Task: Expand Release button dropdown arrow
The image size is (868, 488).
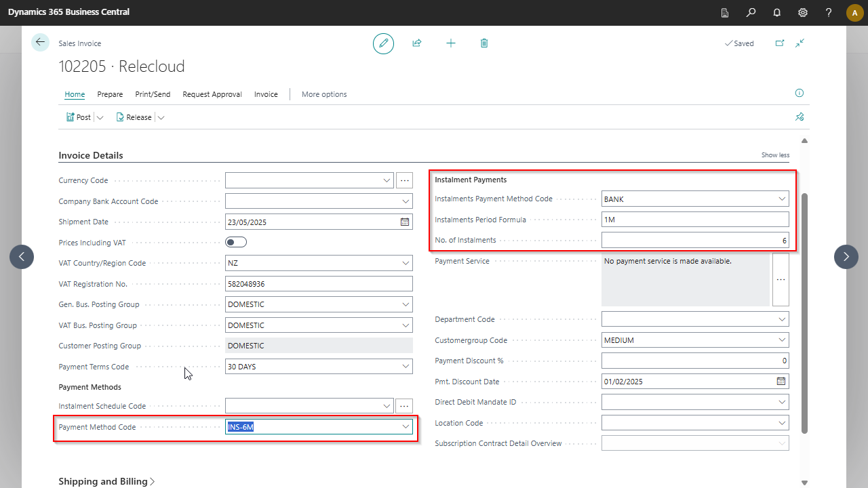Action: 161,117
